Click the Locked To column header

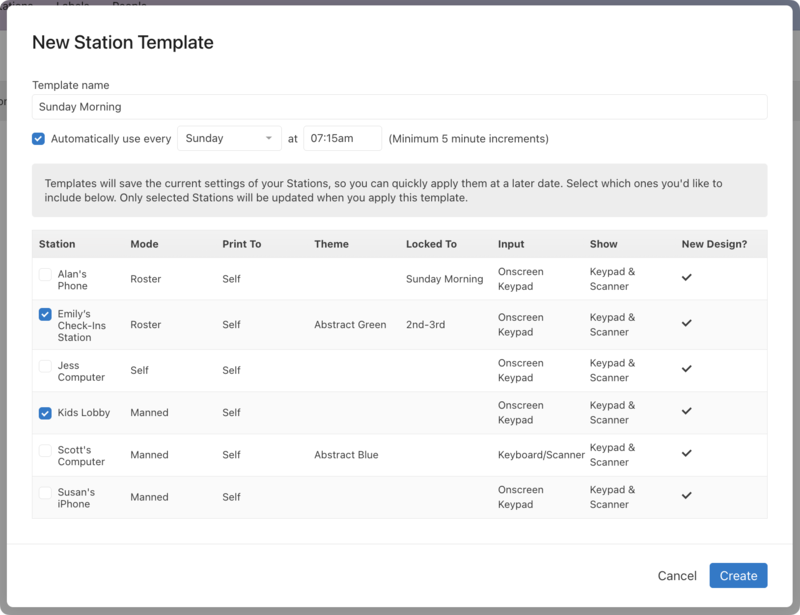(431, 244)
